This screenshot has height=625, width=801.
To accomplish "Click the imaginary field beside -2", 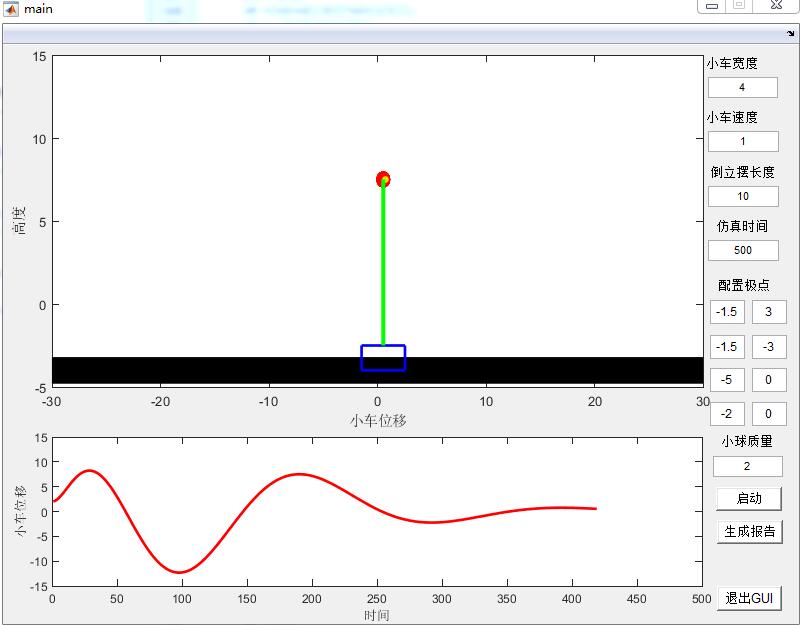I will pyautogui.click(x=769, y=414).
